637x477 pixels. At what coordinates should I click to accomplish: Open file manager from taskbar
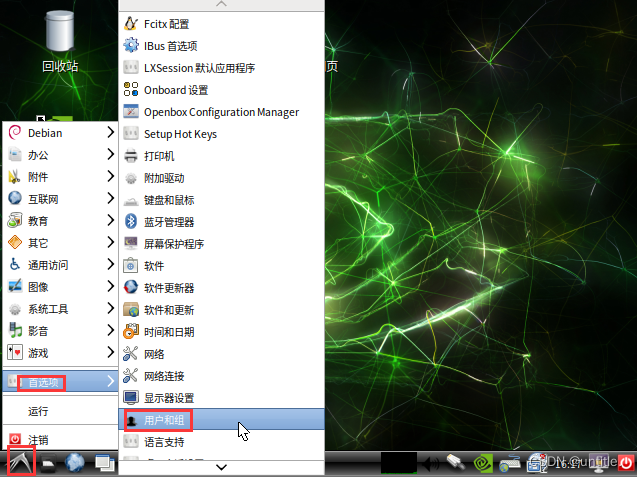pyautogui.click(x=48, y=464)
